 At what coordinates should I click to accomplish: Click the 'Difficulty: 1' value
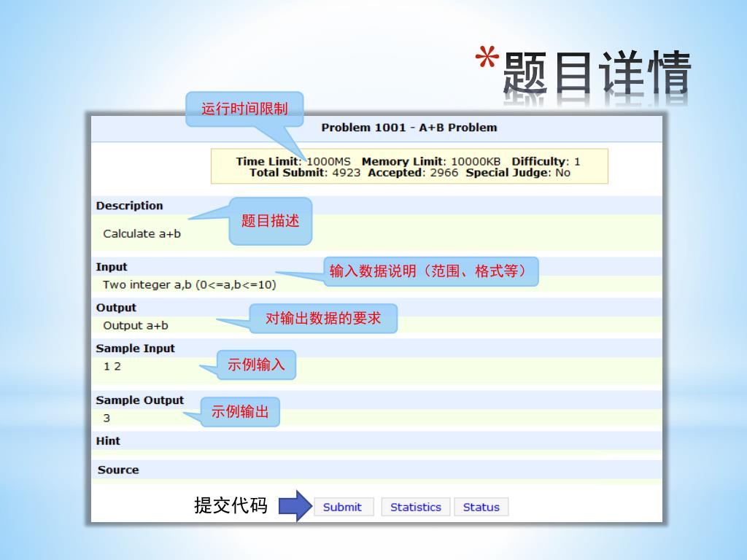[x=546, y=161]
